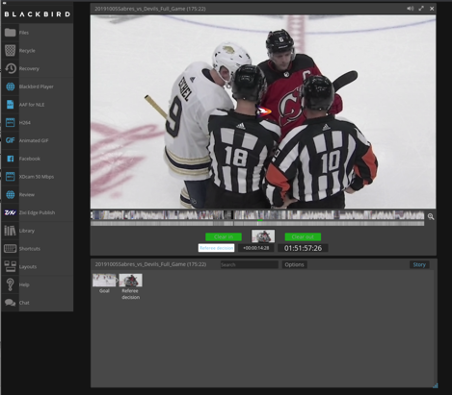Select the Recovery clock icon
This screenshot has height=395, width=452.
click(10, 68)
